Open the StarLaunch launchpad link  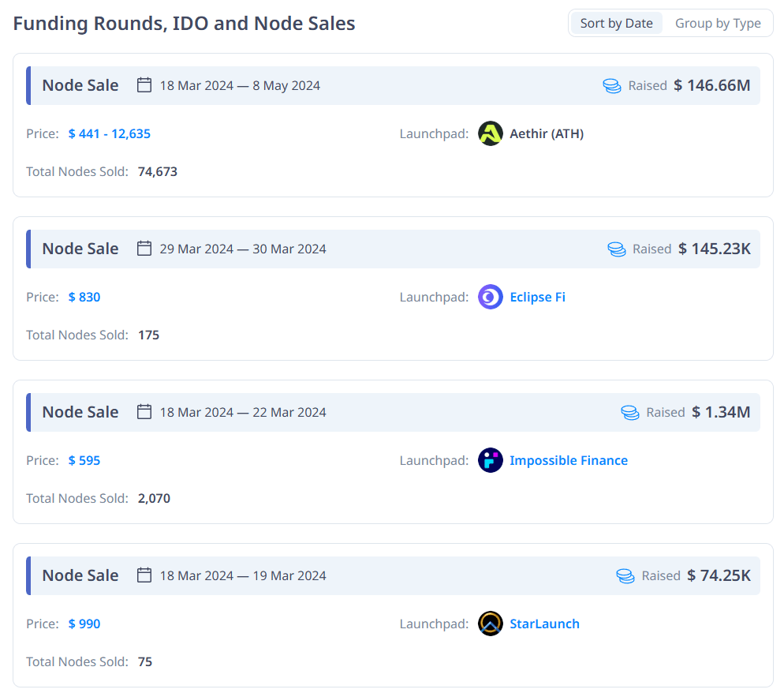tap(544, 624)
